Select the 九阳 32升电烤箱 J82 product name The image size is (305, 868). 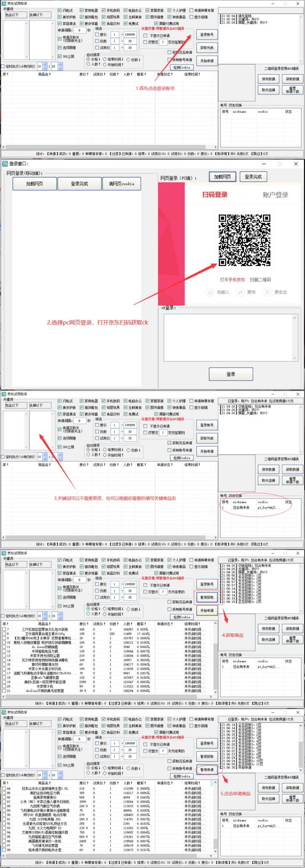click(45, 819)
